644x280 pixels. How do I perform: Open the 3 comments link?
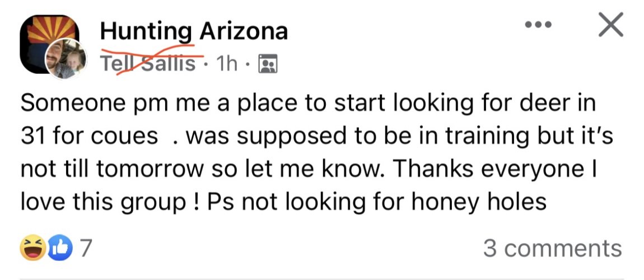coord(553,249)
